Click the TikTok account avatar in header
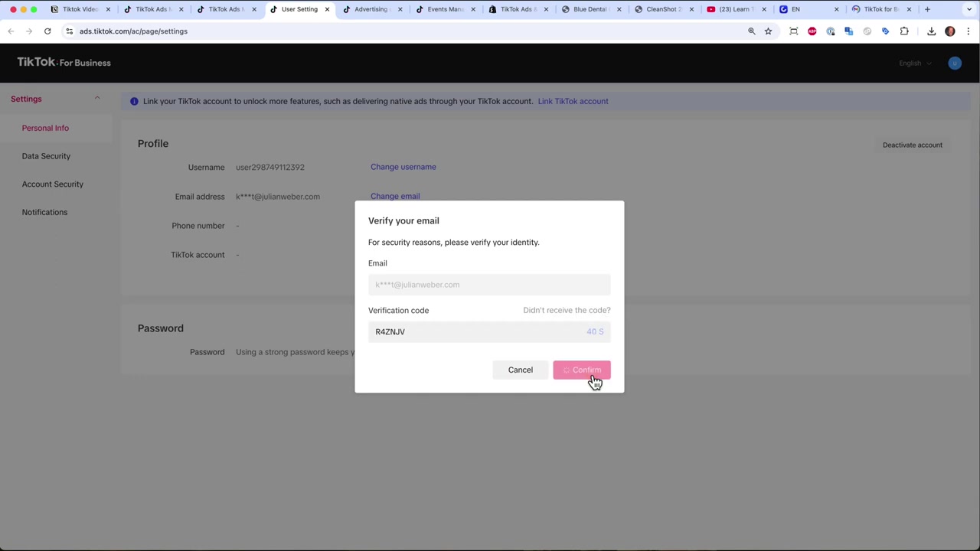Viewport: 980px width, 551px height. point(955,64)
